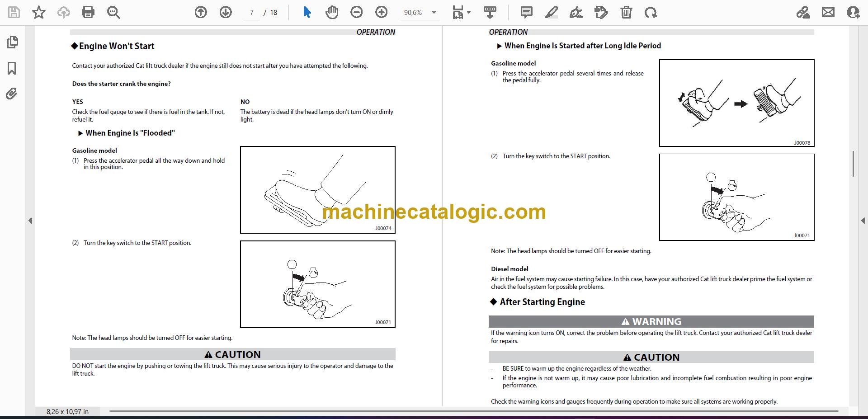Open the Bookmarks panel
The image size is (868, 419).
pyautogui.click(x=12, y=68)
